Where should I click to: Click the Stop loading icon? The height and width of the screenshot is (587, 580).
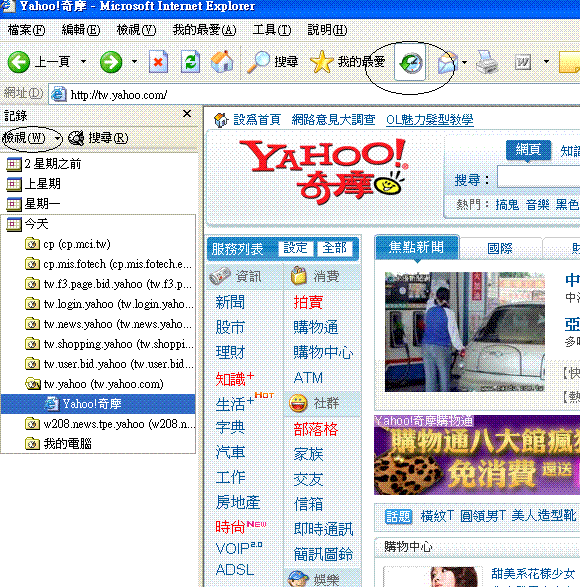(x=158, y=62)
